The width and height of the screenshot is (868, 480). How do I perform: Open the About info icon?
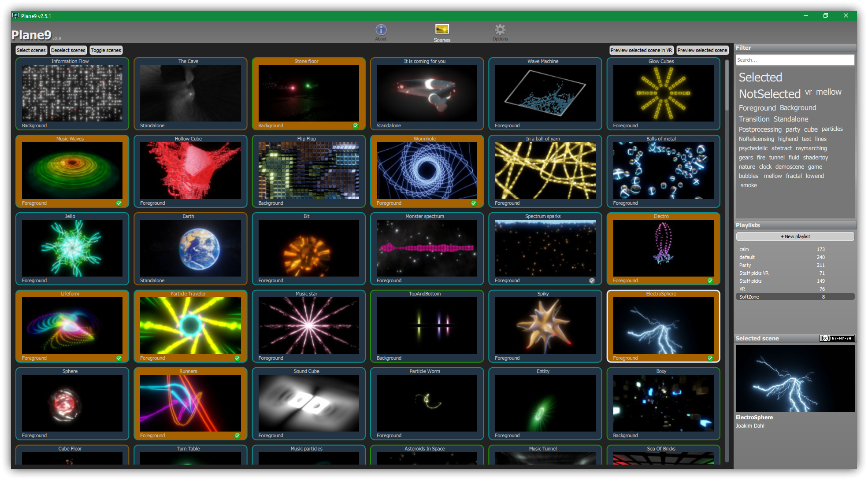tap(381, 30)
